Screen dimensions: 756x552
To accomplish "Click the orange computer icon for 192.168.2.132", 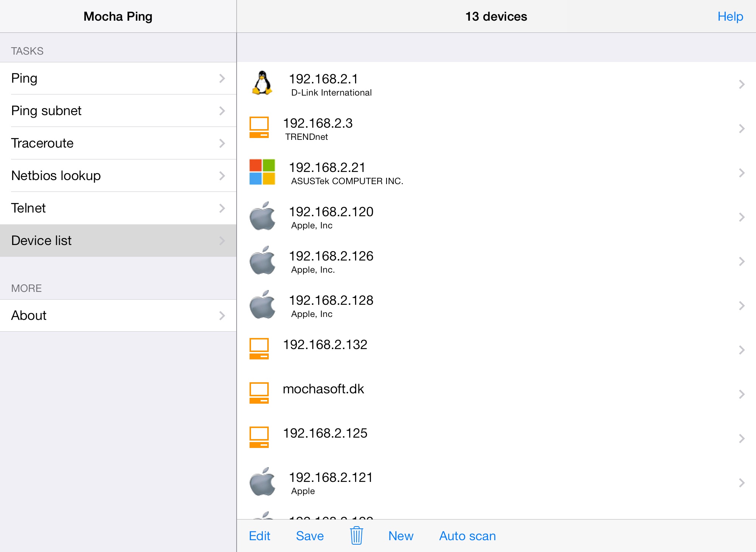I will pos(259,349).
